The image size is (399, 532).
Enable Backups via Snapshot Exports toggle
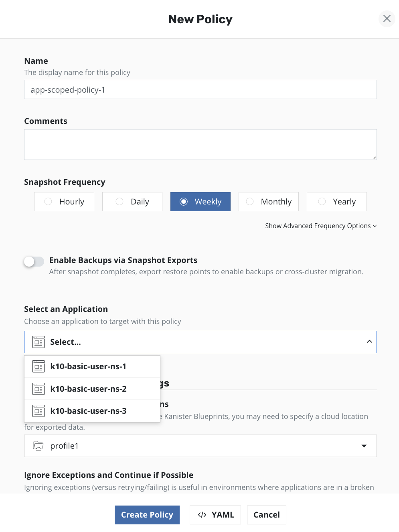click(34, 262)
